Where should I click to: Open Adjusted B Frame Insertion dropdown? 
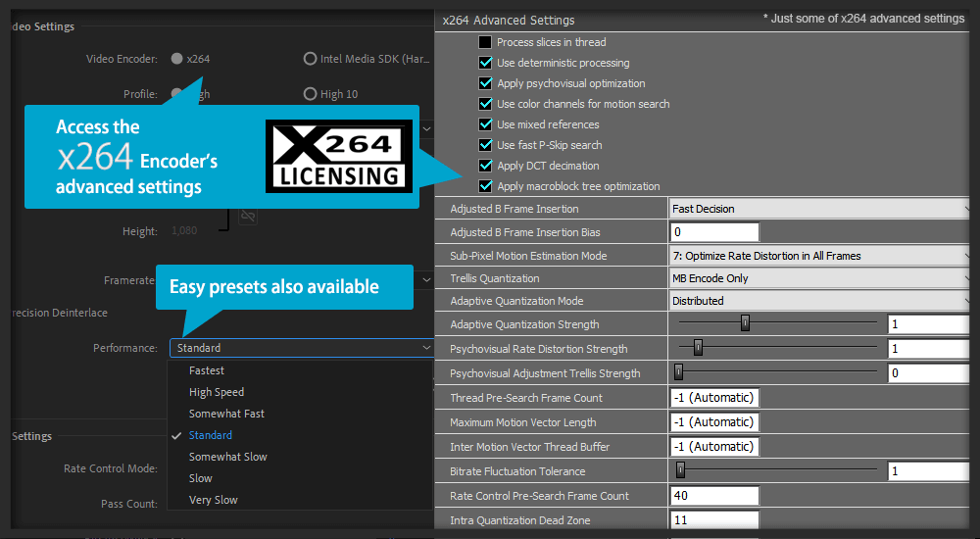(818, 209)
